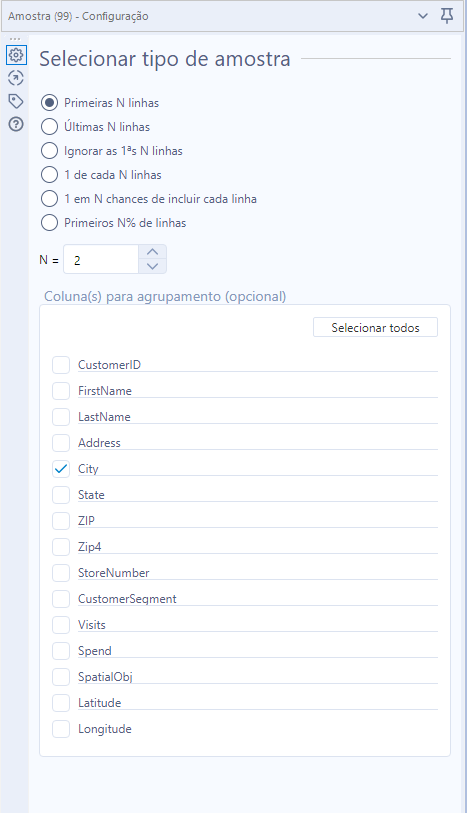Uncheck the City grouping column

pyautogui.click(x=61, y=469)
